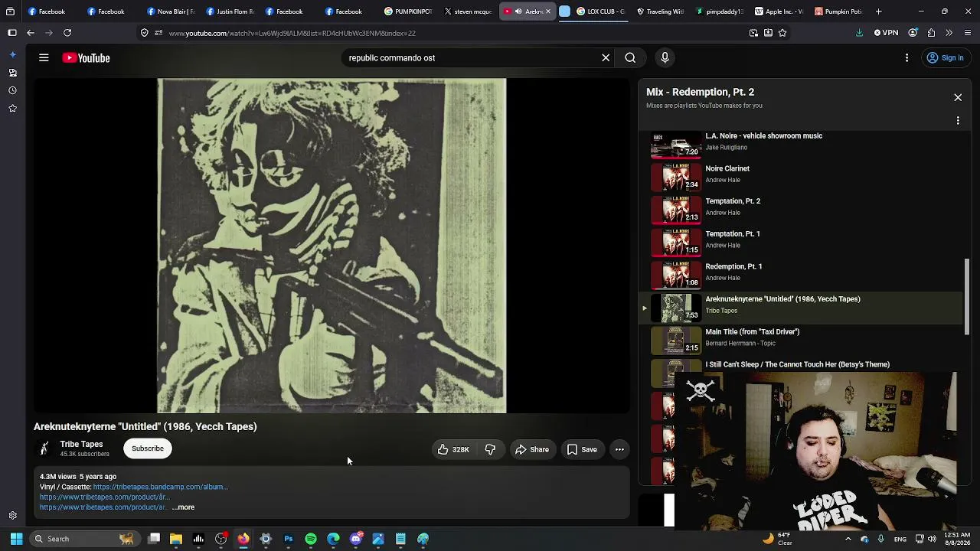Open the tribetapes.bandcamp.com album link
The width and height of the screenshot is (980, 551).
click(161, 487)
